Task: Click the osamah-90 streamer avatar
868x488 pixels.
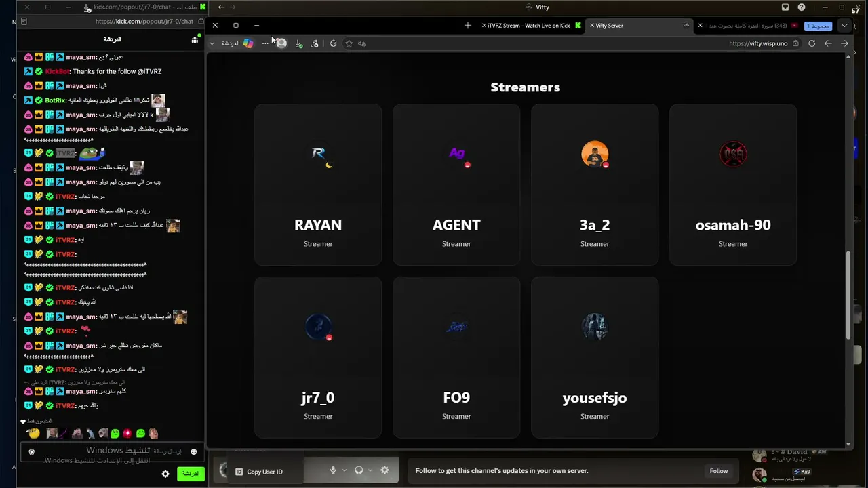Action: click(733, 155)
